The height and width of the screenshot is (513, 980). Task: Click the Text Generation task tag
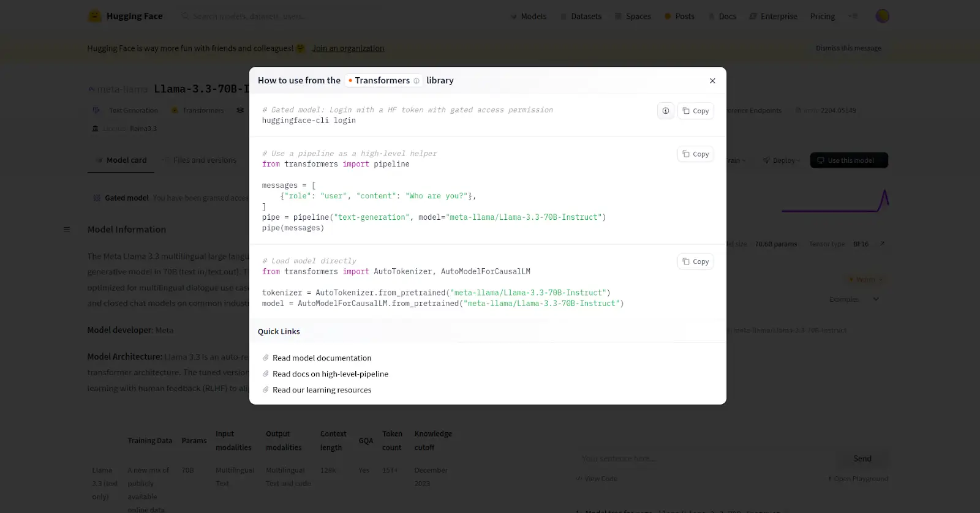[126, 111]
